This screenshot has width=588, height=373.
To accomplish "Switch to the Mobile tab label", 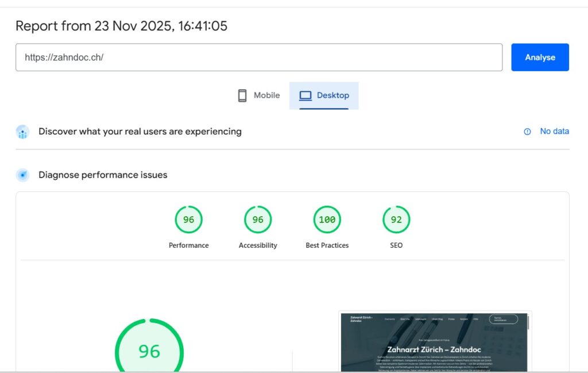I will coord(266,95).
